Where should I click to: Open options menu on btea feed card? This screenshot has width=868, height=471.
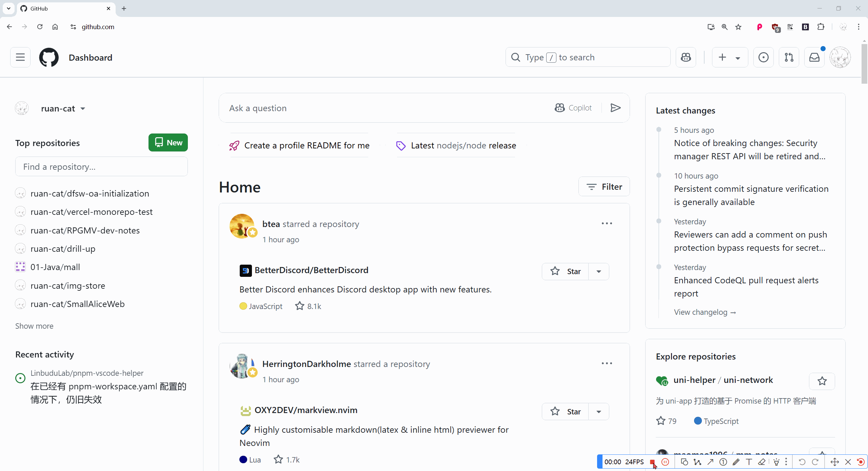tap(607, 223)
